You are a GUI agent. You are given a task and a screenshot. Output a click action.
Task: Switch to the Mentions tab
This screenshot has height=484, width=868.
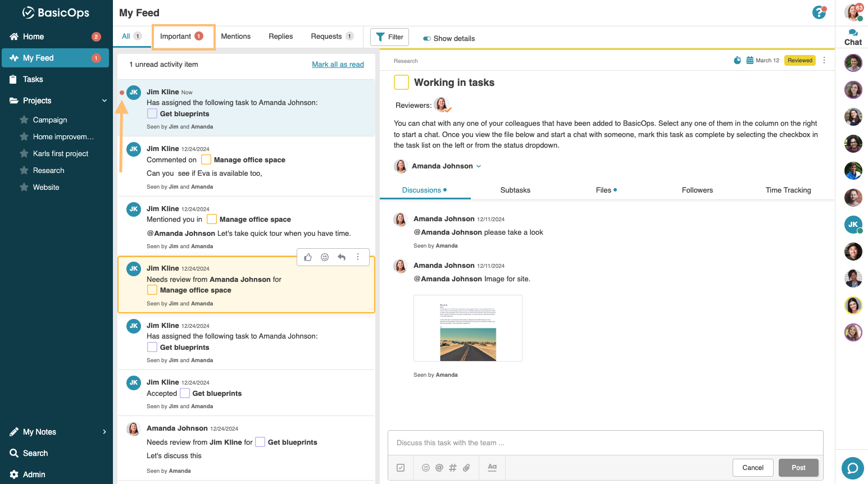click(235, 36)
